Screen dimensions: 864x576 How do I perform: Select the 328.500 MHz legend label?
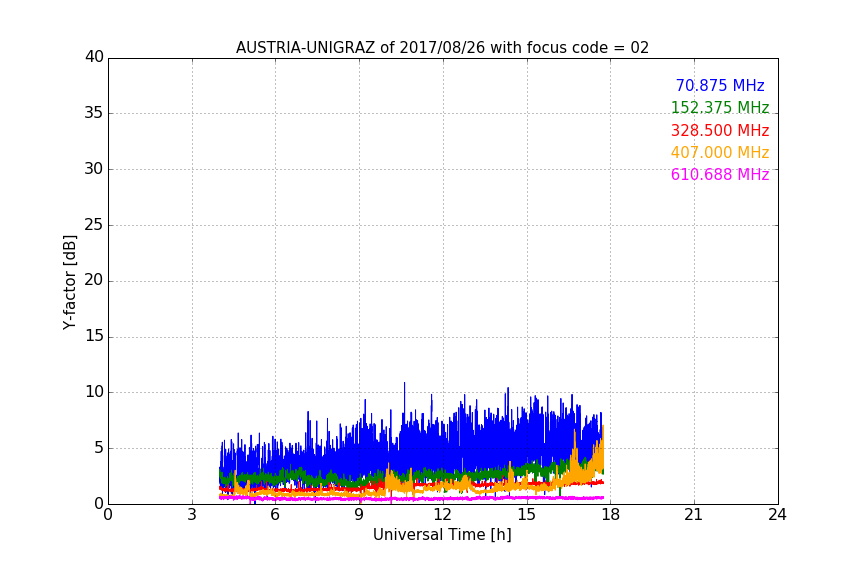720,130
